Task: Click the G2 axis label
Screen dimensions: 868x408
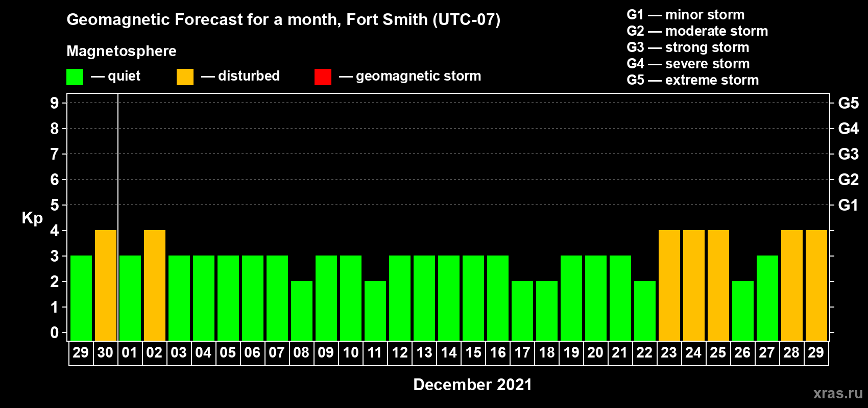Action: pos(849,180)
